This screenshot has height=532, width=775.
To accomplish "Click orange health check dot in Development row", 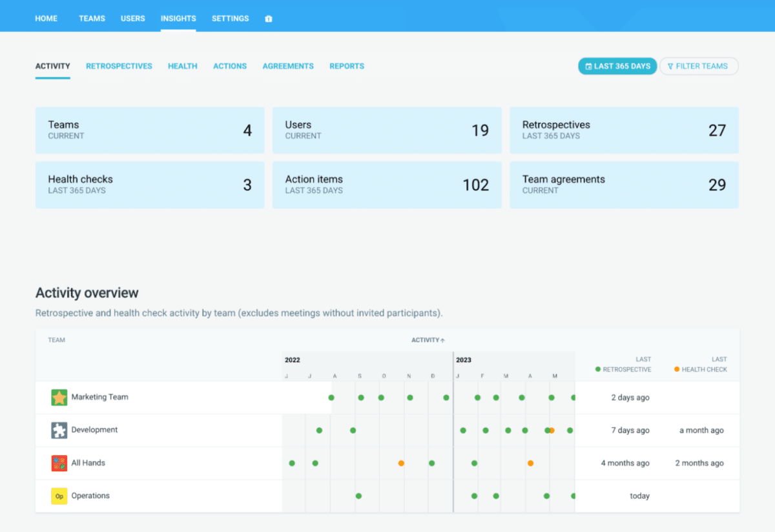I will click(x=552, y=431).
